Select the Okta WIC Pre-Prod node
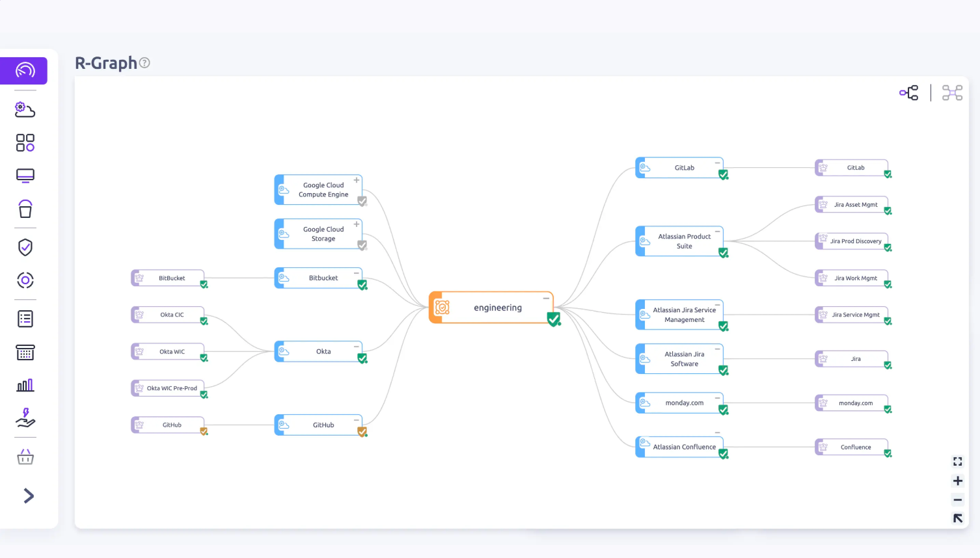 pyautogui.click(x=168, y=388)
